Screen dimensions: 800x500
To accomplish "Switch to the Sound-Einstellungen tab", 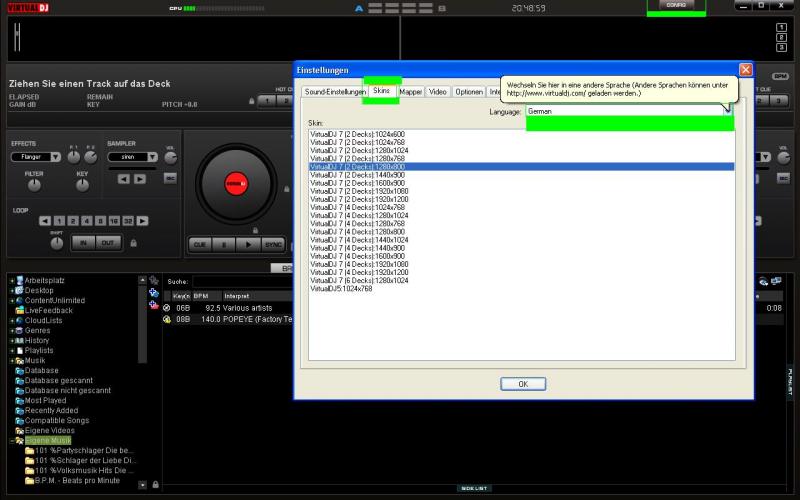I will (x=334, y=92).
